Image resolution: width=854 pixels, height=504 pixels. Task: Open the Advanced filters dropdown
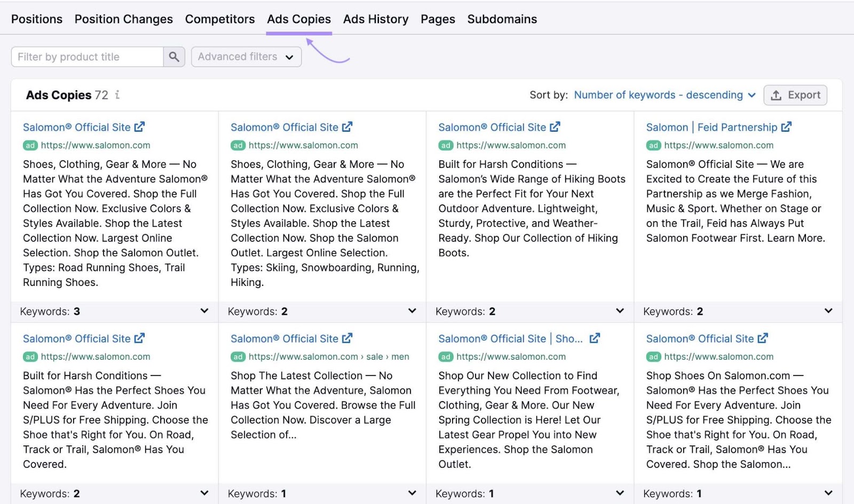click(246, 57)
